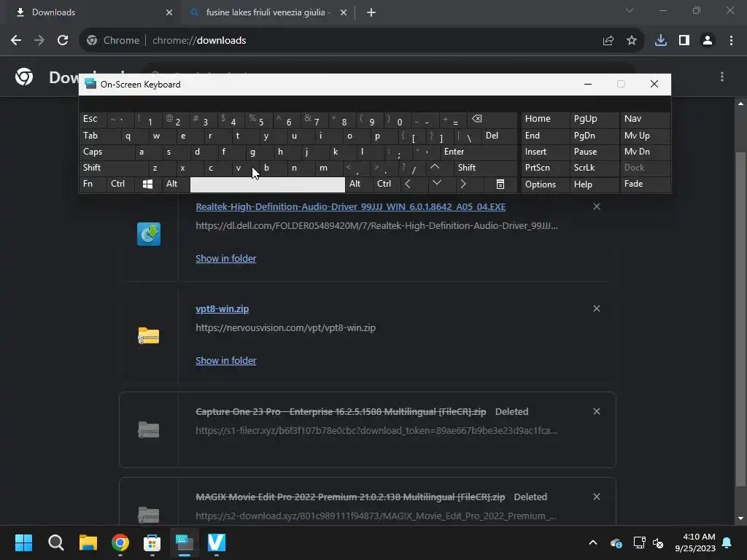Click the Enter key on On-Screen Keyboard

pyautogui.click(x=478, y=152)
